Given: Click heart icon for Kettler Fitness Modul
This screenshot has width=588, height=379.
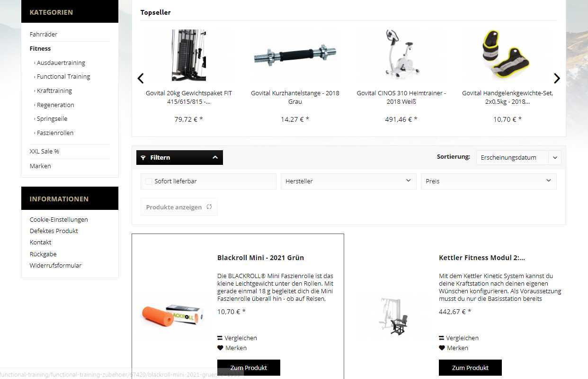Looking at the screenshot, I should [442, 348].
